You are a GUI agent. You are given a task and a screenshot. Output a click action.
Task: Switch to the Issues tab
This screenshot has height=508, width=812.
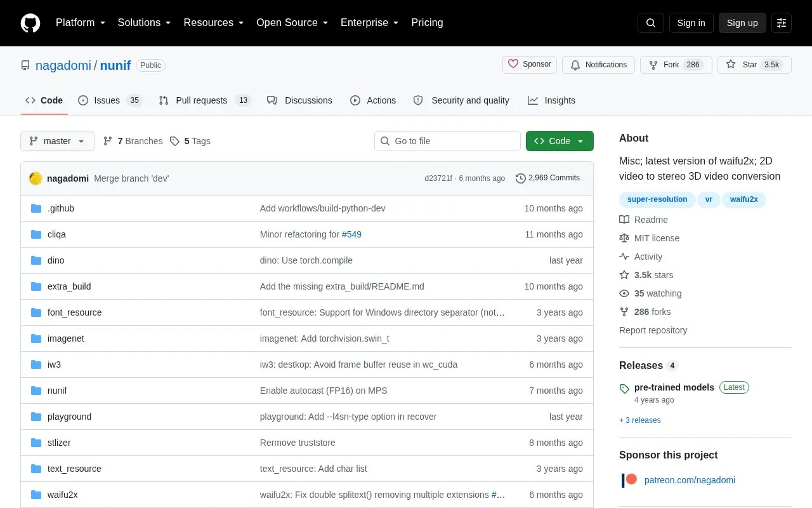pyautogui.click(x=110, y=100)
